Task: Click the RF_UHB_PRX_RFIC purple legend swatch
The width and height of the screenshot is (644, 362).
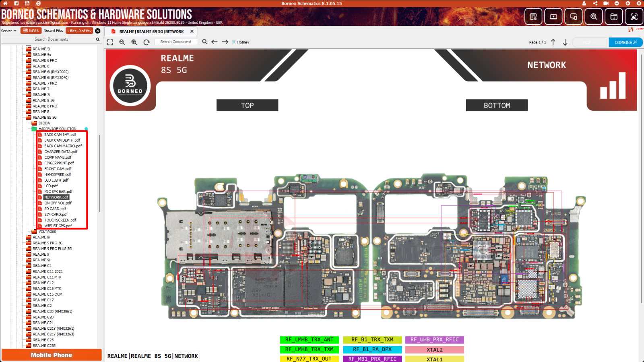Action: pyautogui.click(x=435, y=340)
